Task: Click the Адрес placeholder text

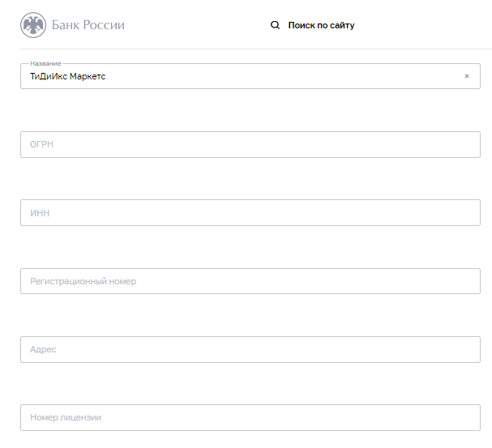Action: tap(43, 349)
